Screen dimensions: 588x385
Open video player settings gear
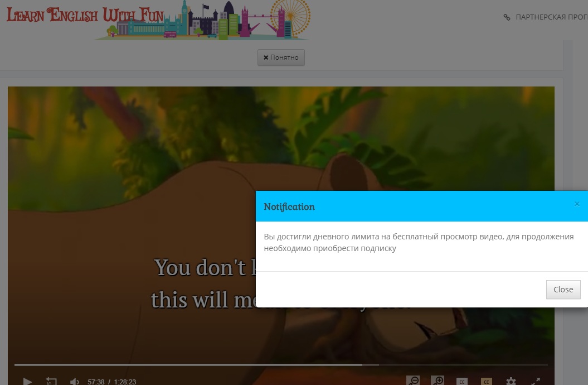coord(511,382)
